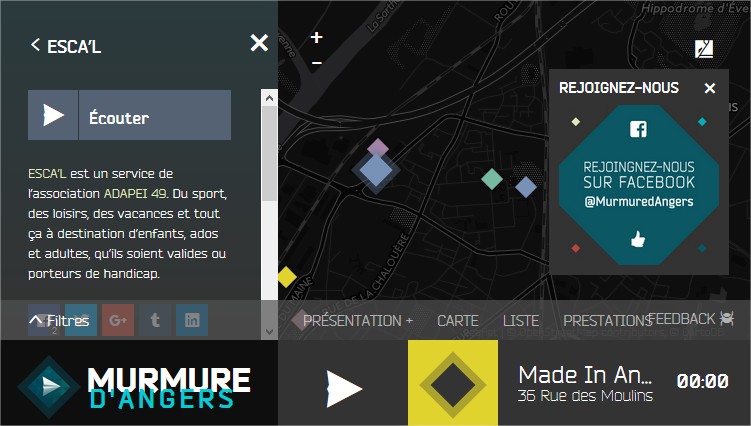Open the yellow diamond track thumbnail
This screenshot has height=426, width=751.
453,383
